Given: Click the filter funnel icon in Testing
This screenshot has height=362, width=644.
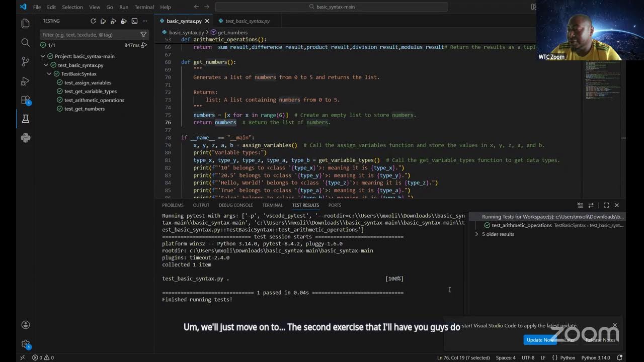Looking at the screenshot, I should (143, 35).
